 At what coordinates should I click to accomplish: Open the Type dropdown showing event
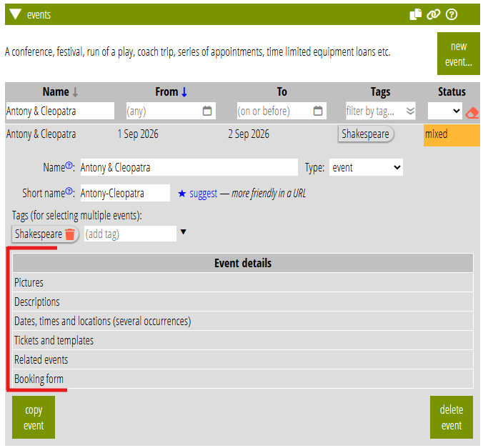(366, 167)
